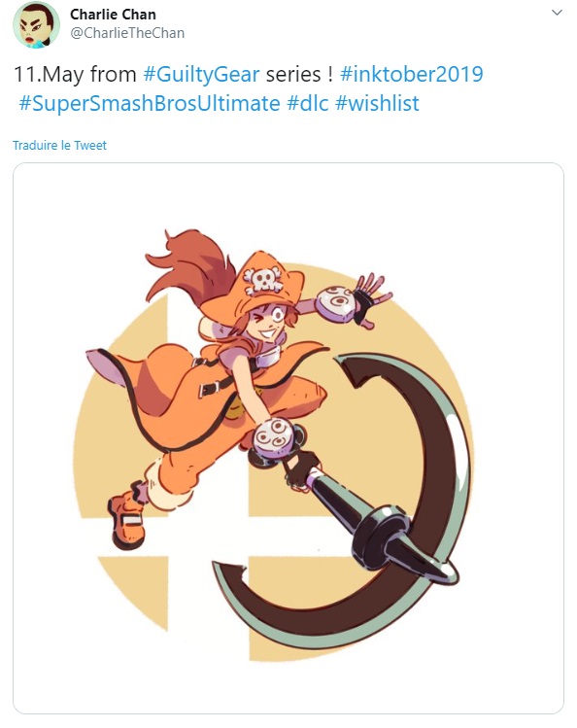This screenshot has width=577, height=728.
Task: Click the "series !" text in tweet
Action: pos(299,74)
